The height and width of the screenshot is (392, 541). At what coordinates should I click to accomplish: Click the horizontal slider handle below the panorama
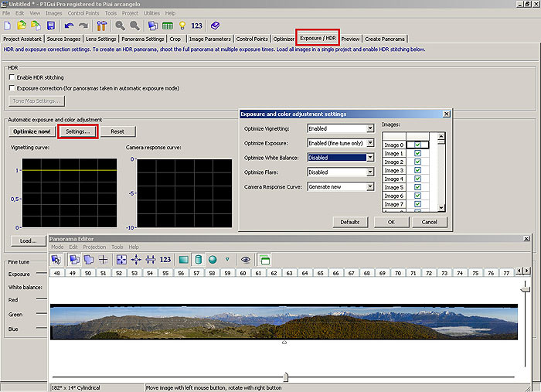[286, 377]
